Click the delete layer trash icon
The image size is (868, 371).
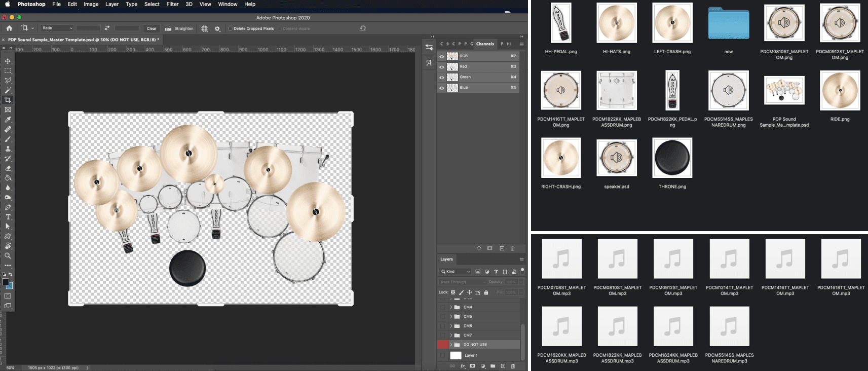pyautogui.click(x=513, y=366)
